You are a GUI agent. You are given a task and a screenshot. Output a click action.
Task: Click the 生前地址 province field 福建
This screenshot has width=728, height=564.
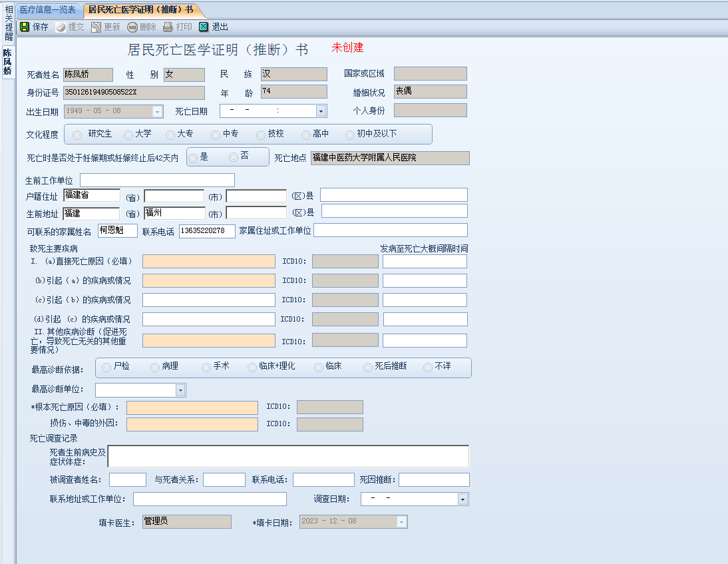click(91, 213)
